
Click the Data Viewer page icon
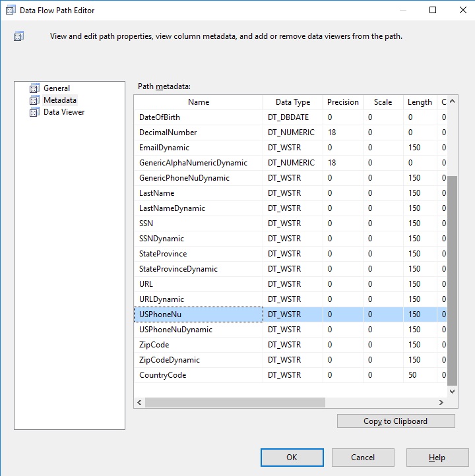tap(34, 111)
